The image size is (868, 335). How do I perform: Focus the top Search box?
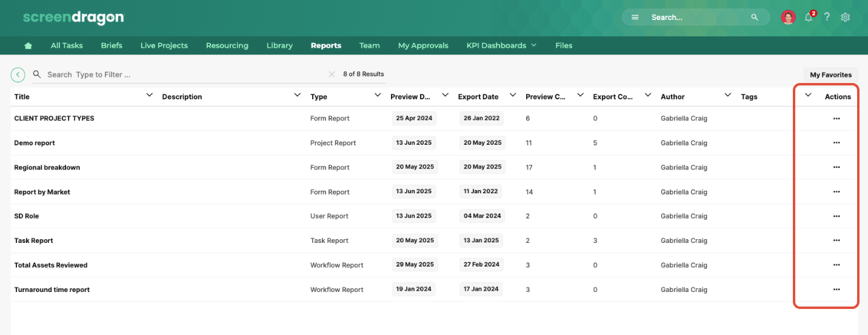[697, 18]
